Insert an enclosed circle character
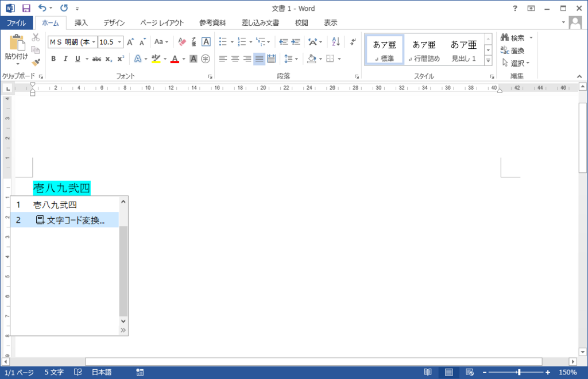The height and width of the screenshot is (379, 588). click(x=206, y=59)
